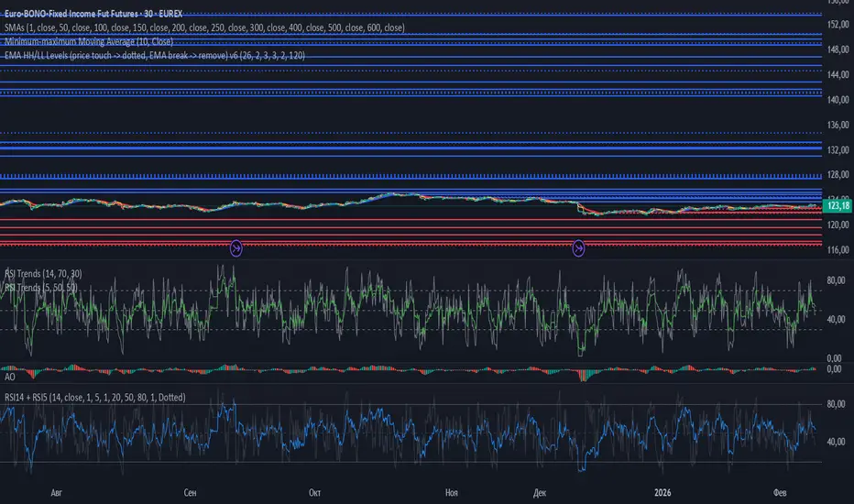Click the Ноя label on time axis
Viewport: 854px width, 504px height.
tap(452, 493)
